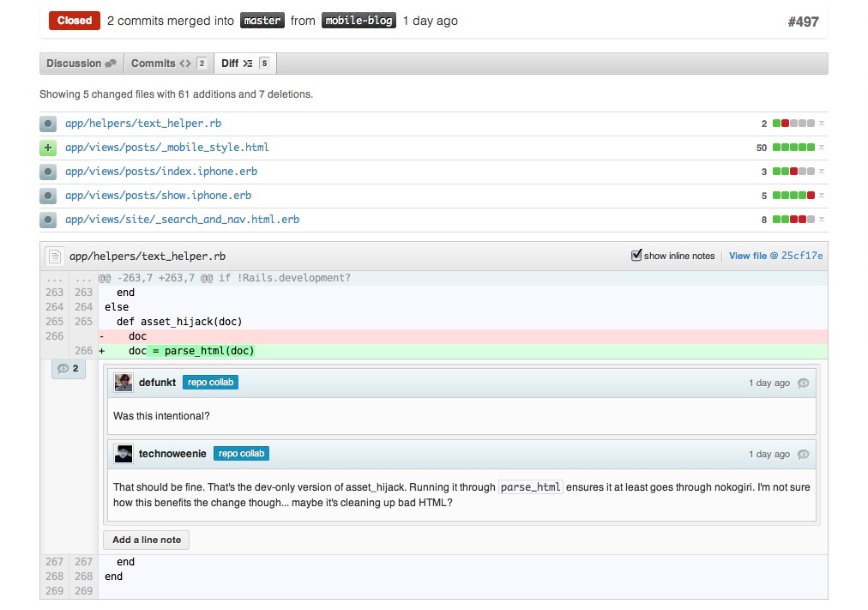Click document icon in text_helper.rb diff header

point(54,256)
